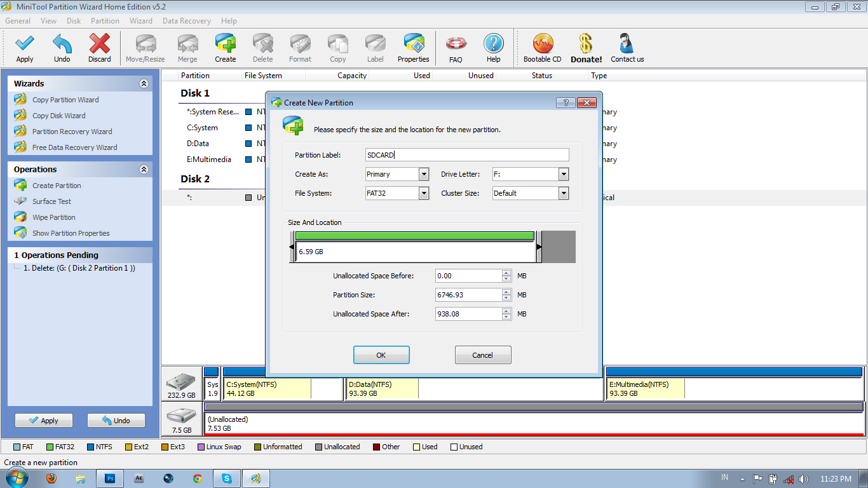This screenshot has height=488, width=868.
Task: Open Firefox from the taskbar
Action: [x=51, y=478]
